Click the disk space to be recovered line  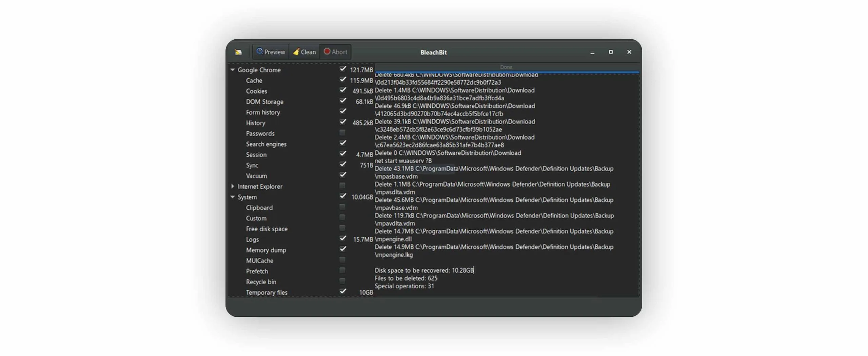(423, 270)
